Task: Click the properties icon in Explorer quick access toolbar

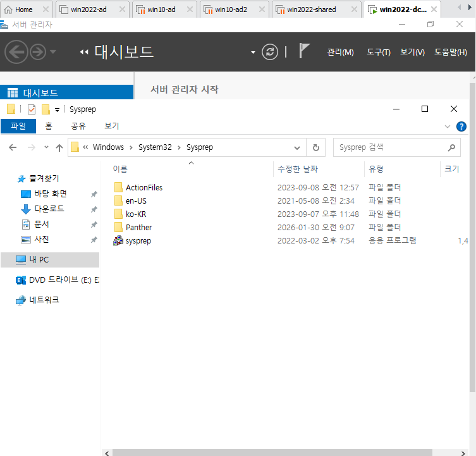Action: (x=32, y=109)
